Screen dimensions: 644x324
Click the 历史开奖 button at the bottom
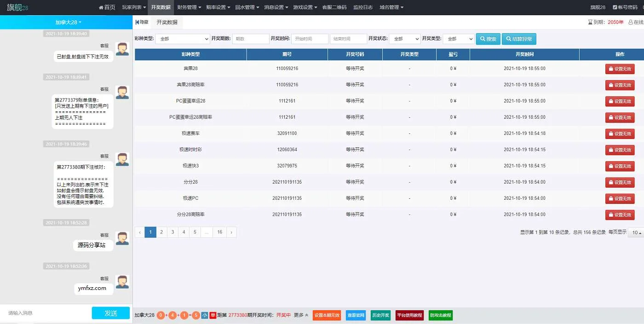(x=380, y=315)
